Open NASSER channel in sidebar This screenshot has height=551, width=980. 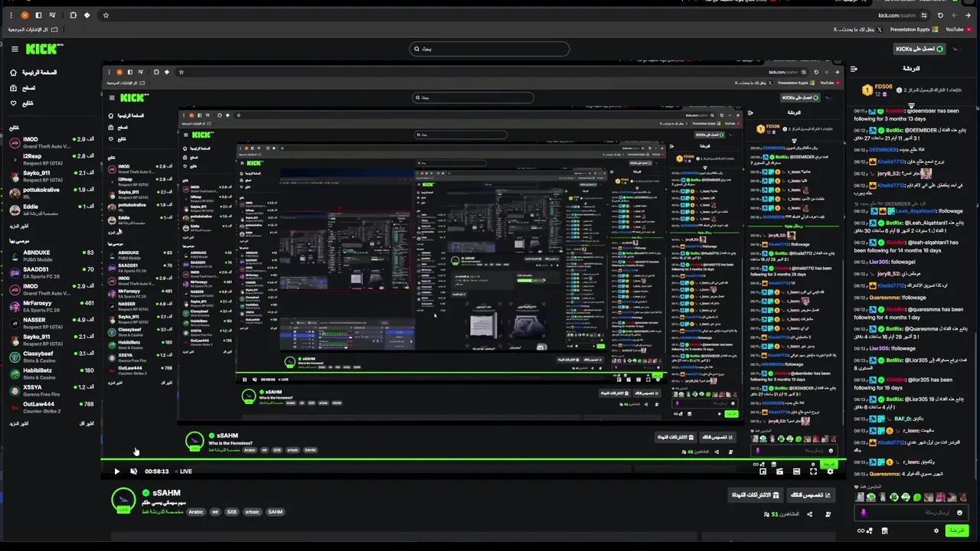tap(52, 323)
